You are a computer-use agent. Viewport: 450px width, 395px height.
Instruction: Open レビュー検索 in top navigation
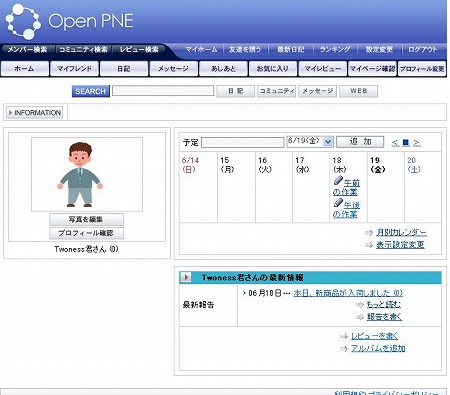point(139,49)
